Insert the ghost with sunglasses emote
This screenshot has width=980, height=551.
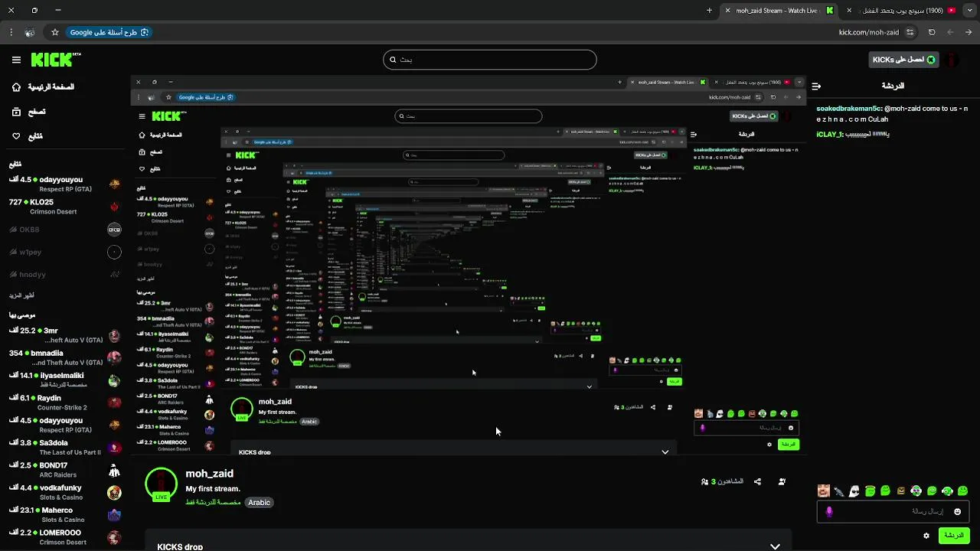(x=854, y=491)
